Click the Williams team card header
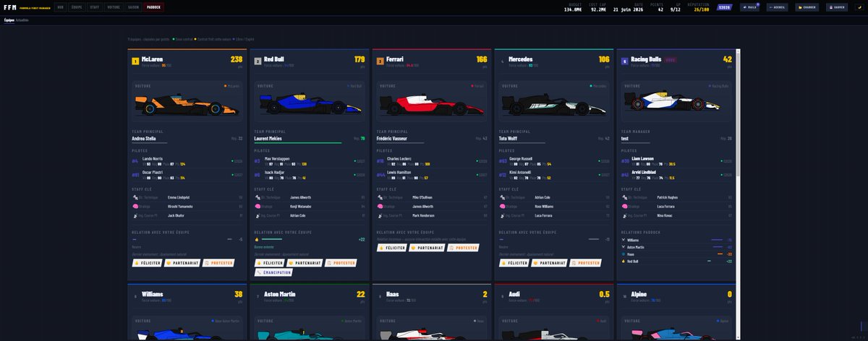 pyautogui.click(x=187, y=296)
